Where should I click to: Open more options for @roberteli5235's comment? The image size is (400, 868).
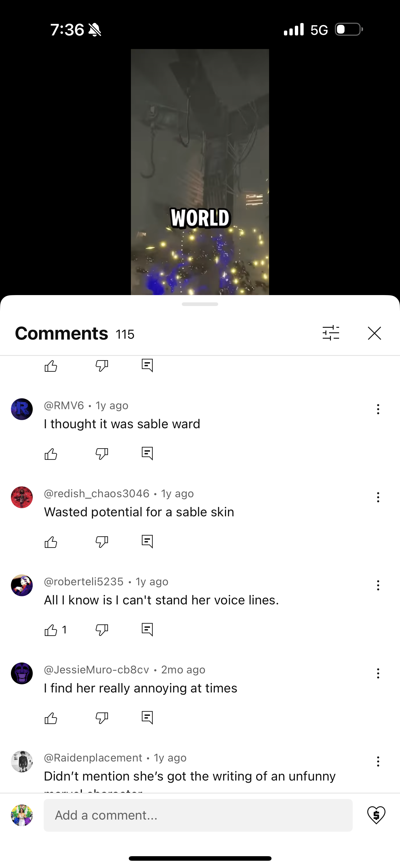(378, 585)
